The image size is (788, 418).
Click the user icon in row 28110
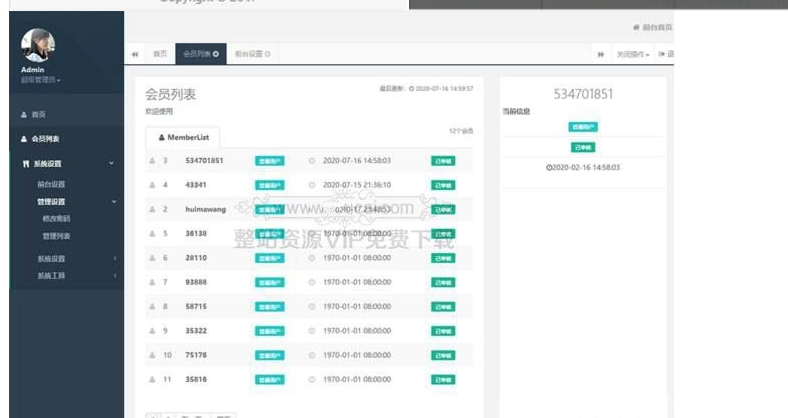[x=152, y=258]
